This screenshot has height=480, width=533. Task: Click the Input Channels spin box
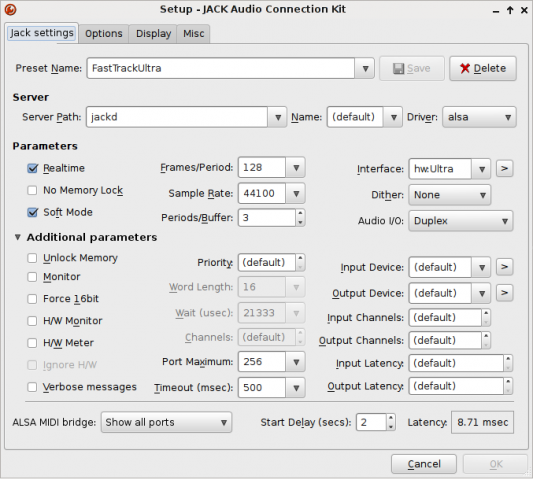point(449,318)
